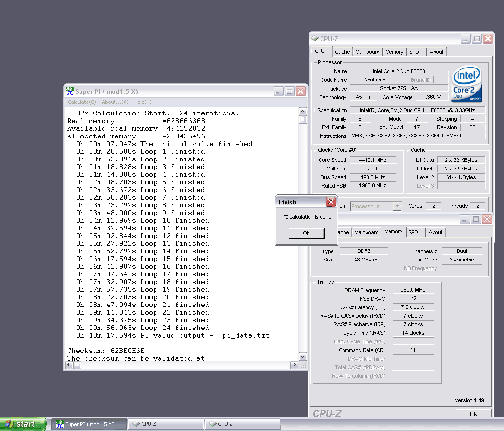
Task: Open Mainboard tab in upper CPU-Z window
Action: (x=367, y=52)
